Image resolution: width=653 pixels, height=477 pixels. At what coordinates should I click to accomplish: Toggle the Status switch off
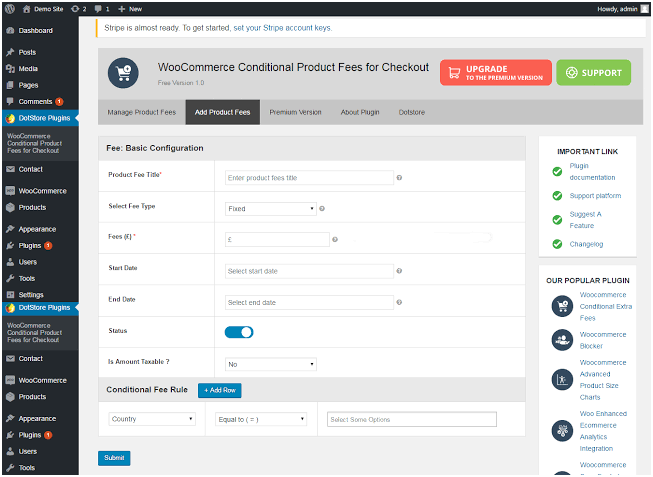click(239, 332)
